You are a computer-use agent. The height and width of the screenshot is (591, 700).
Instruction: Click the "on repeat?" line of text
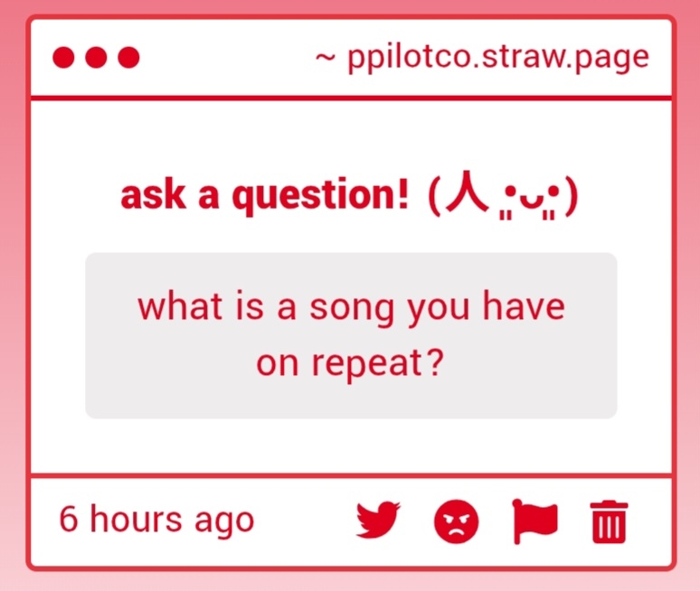coord(351,363)
